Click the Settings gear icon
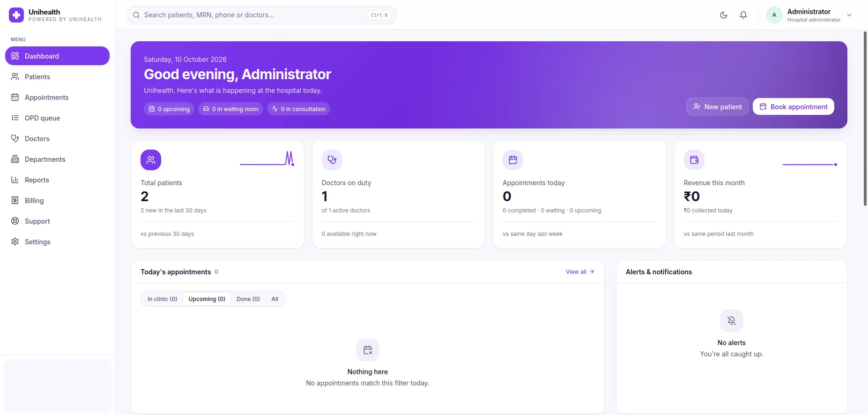Image resolution: width=868 pixels, height=415 pixels. [x=15, y=241]
